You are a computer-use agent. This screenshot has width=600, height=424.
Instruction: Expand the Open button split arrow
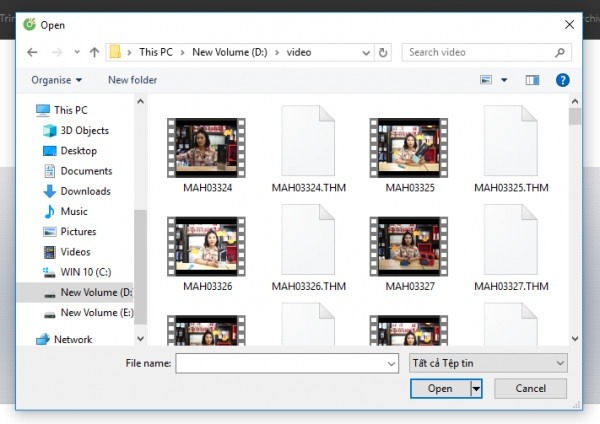click(476, 389)
